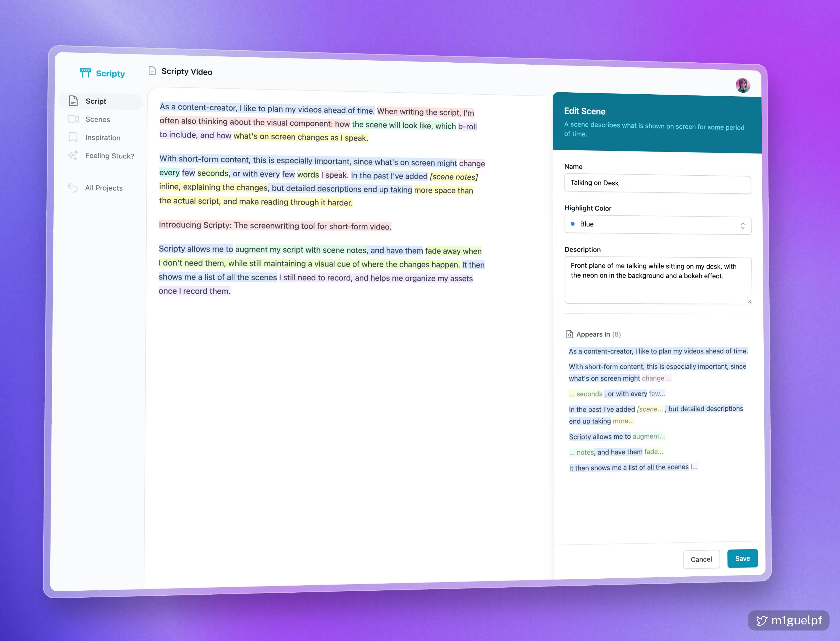This screenshot has height=641, width=840.
Task: Save the scene changes
Action: click(x=742, y=558)
